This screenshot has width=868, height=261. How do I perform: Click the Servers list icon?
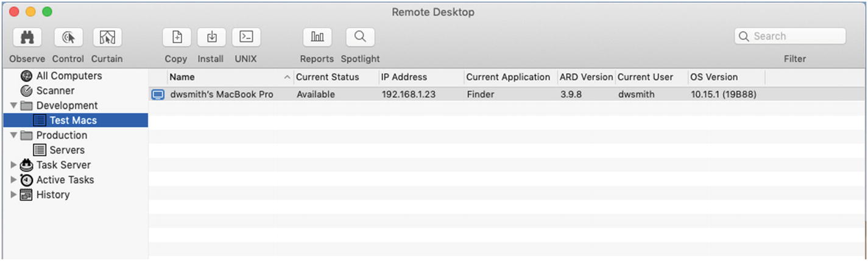40,150
